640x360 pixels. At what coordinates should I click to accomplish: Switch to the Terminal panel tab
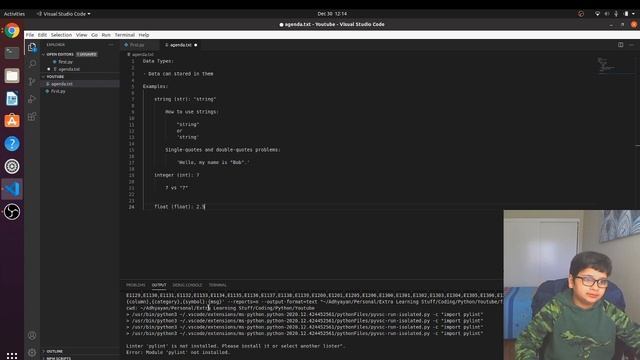point(218,285)
